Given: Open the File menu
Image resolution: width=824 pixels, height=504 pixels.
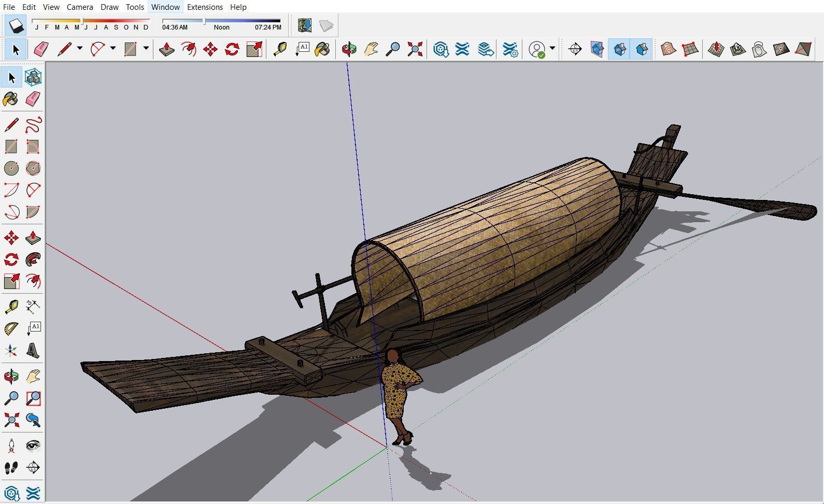Looking at the screenshot, I should click(9, 7).
